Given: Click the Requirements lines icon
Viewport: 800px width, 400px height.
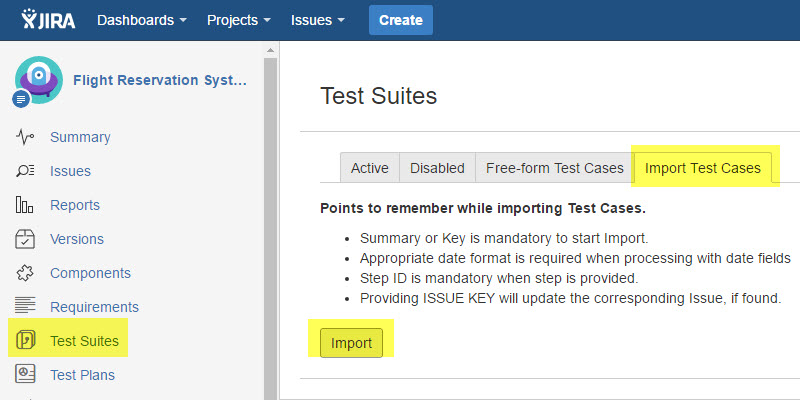Looking at the screenshot, I should [x=26, y=307].
